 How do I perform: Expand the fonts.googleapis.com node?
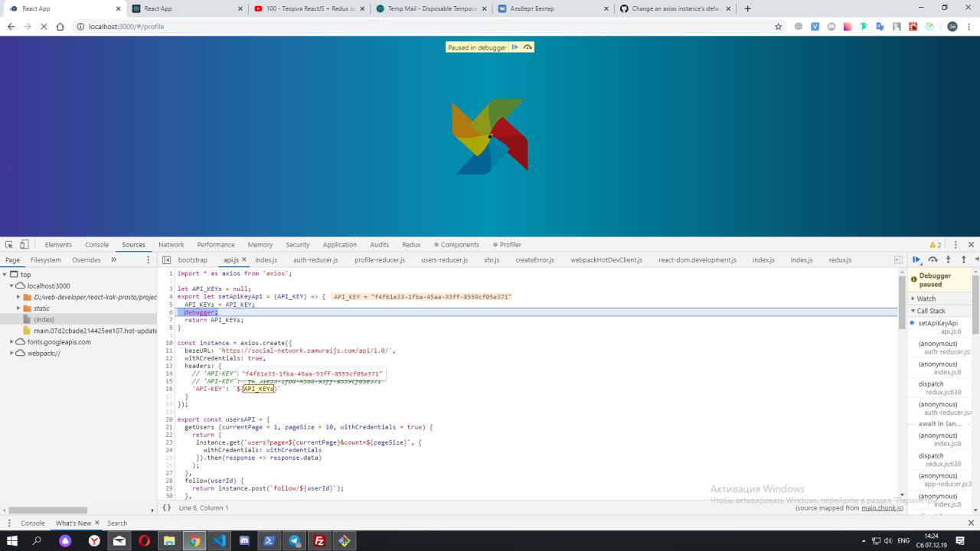click(11, 342)
